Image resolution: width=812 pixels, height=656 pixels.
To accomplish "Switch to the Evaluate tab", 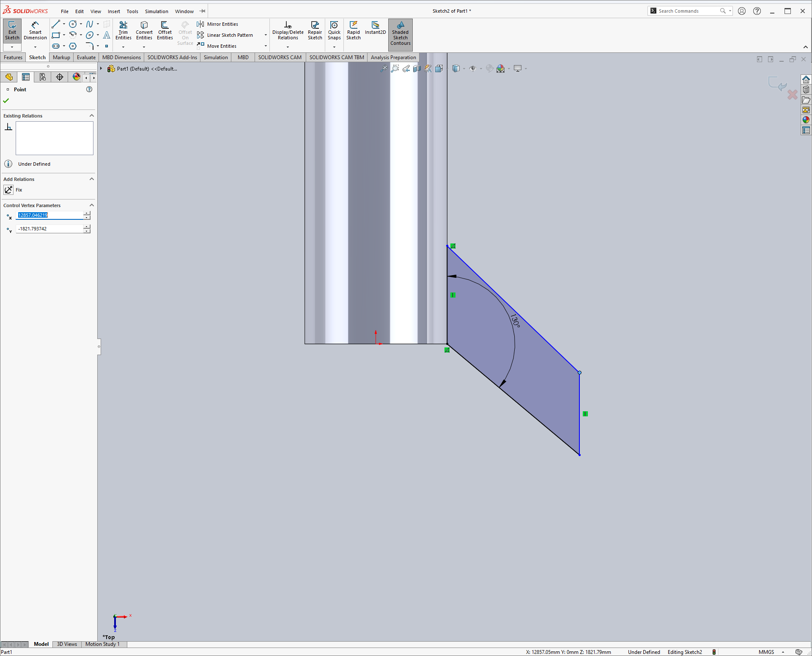I will coord(86,57).
